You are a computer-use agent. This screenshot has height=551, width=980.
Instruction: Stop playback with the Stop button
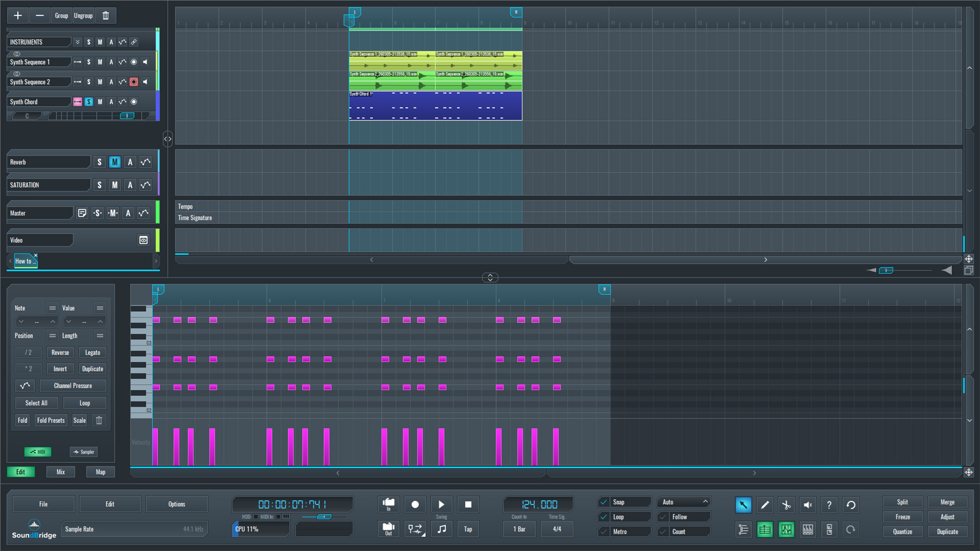(x=468, y=505)
